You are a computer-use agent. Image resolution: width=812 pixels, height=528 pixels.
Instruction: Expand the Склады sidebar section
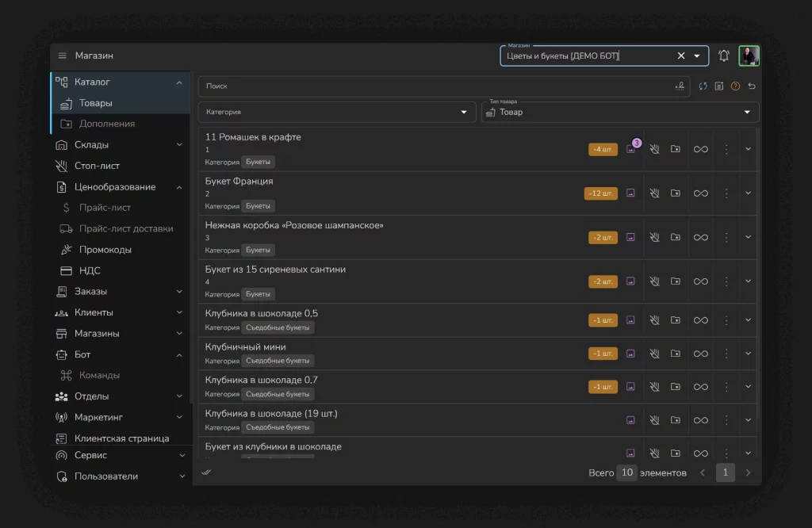[121, 145]
